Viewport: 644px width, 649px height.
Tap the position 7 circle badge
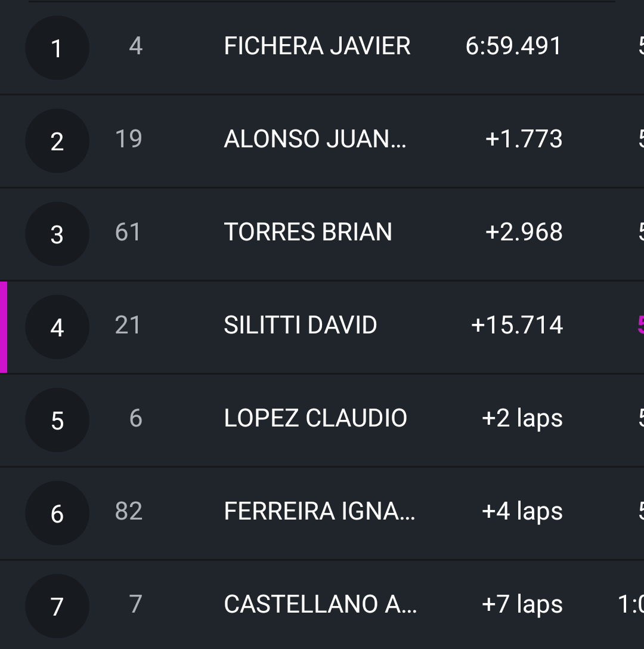57,606
